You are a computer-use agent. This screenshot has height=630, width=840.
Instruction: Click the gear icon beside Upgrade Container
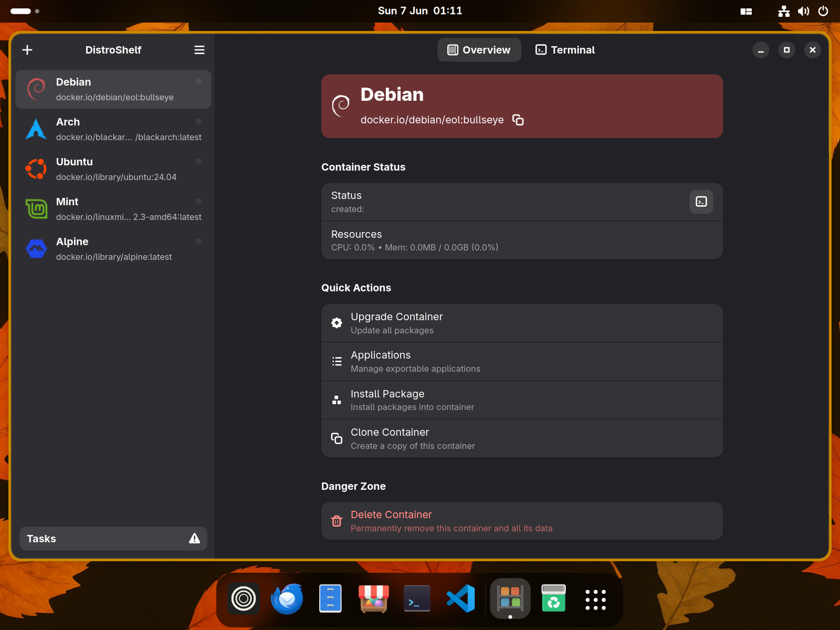point(337,323)
